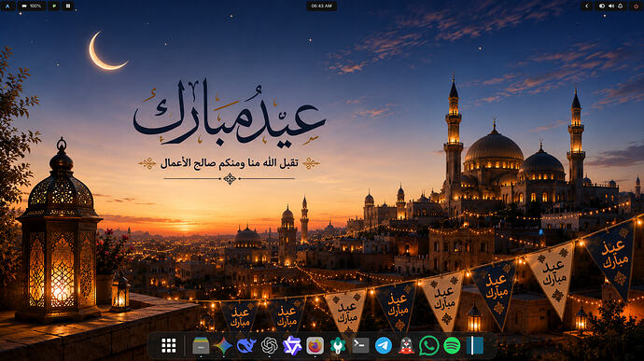644x361 pixels.
Task: Open the battery 100% indicator
Action: (32, 7)
